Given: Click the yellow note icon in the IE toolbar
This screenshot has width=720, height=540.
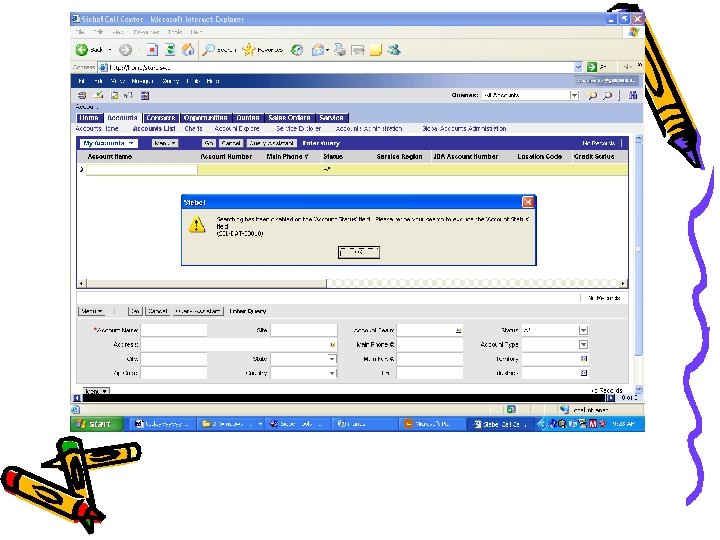Looking at the screenshot, I should tap(376, 50).
